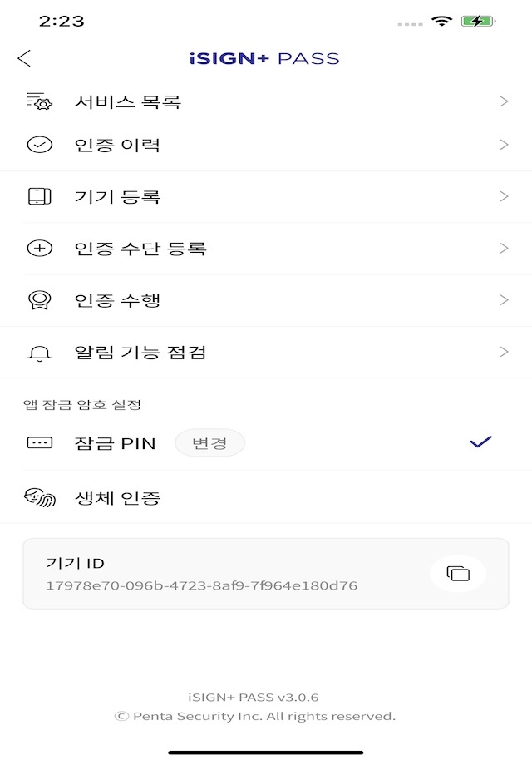Select the 인증 수행 label
Image resolution: width=532 pixels, height=765 pixels.
[117, 300]
